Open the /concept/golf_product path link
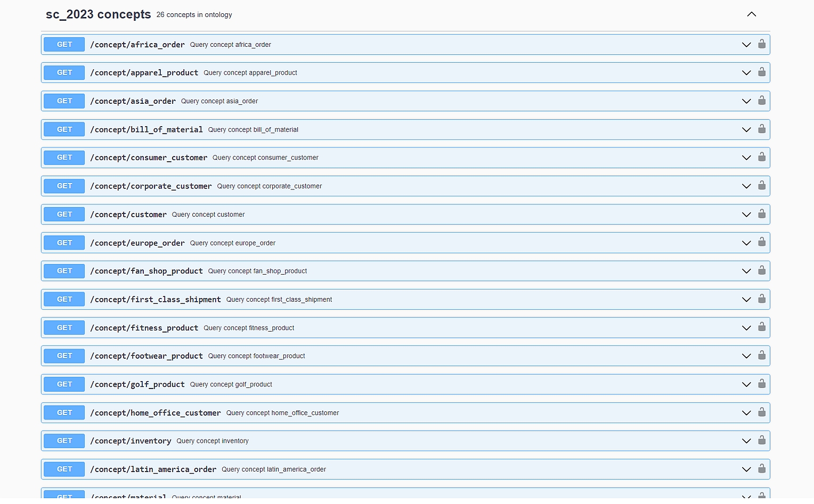 pos(137,384)
